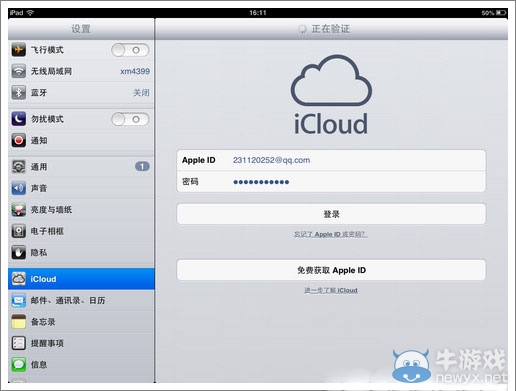Tap the General gear icon
Screen dimensions: 516x391
[x=19, y=167]
